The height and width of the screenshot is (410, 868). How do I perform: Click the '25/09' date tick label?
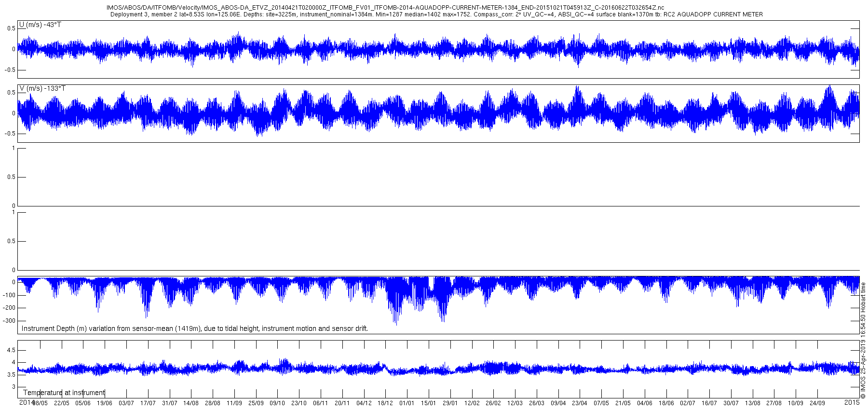click(x=256, y=403)
